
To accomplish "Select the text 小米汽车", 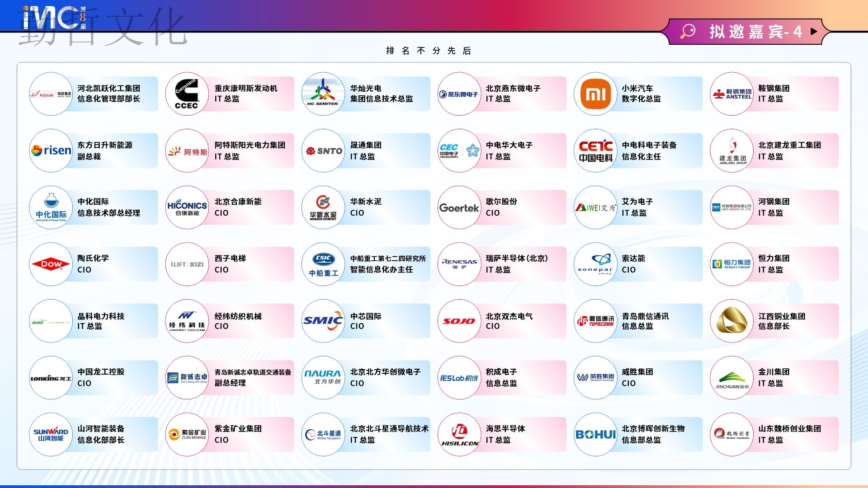I will click(637, 88).
